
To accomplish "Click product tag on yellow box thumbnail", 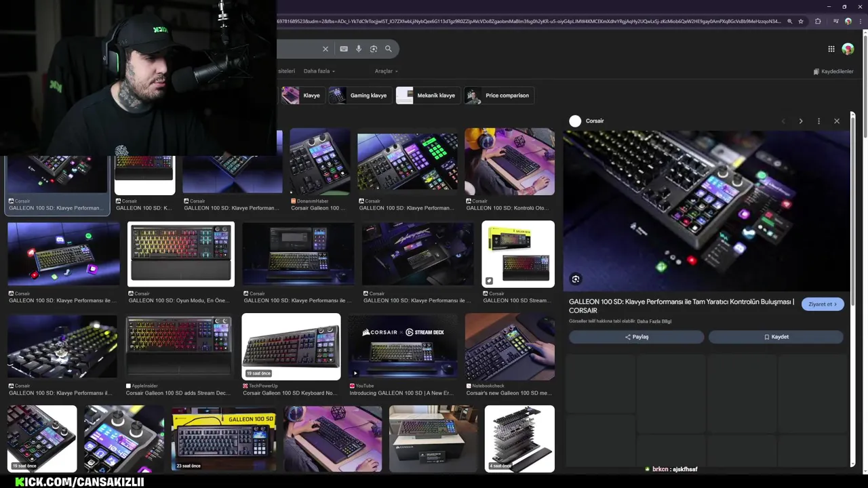I will coord(489,281).
